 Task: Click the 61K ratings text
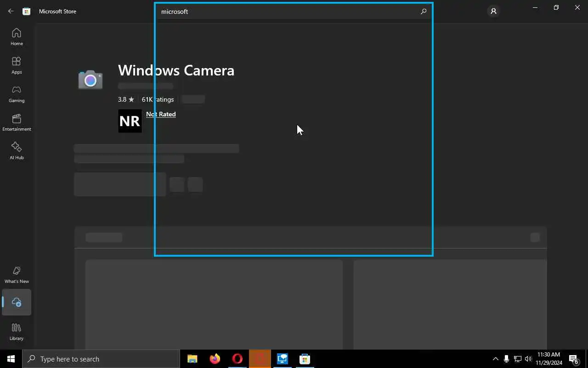pyautogui.click(x=158, y=99)
